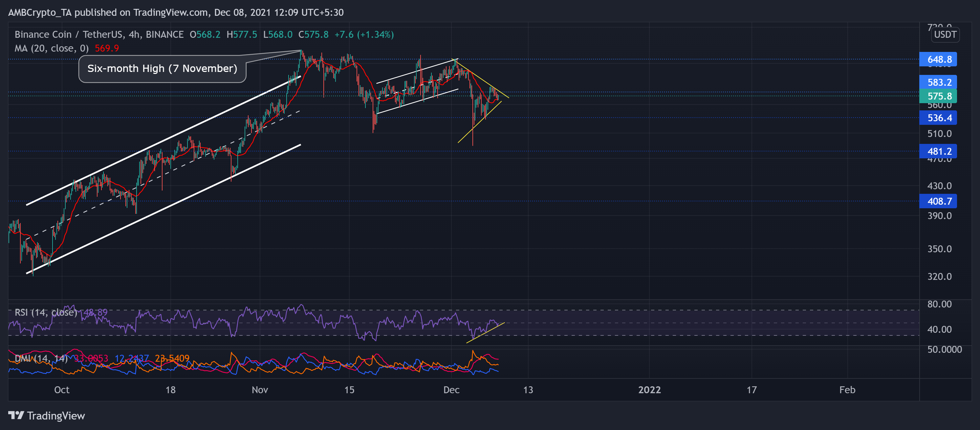Select the 583.2 price level label
This screenshot has height=430, width=980.
(x=938, y=82)
